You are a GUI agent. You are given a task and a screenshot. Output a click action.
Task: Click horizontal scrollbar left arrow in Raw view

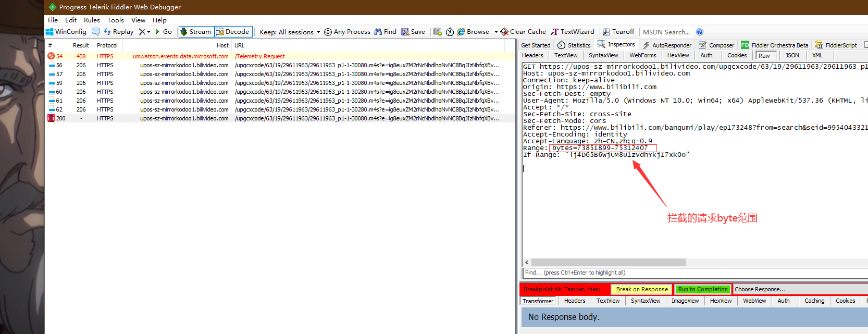click(527, 263)
